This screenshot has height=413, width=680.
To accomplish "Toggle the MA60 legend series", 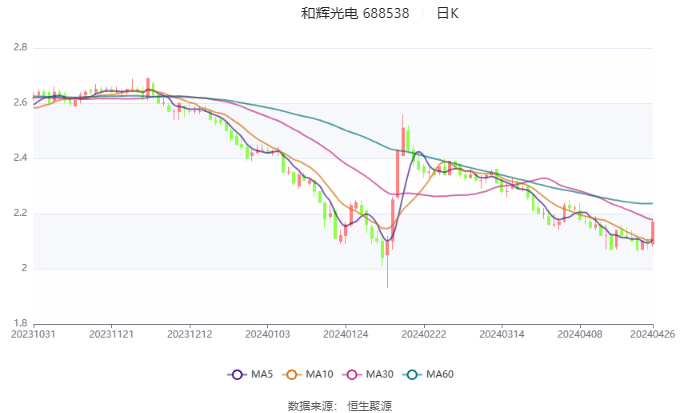I will pyautogui.click(x=428, y=374).
